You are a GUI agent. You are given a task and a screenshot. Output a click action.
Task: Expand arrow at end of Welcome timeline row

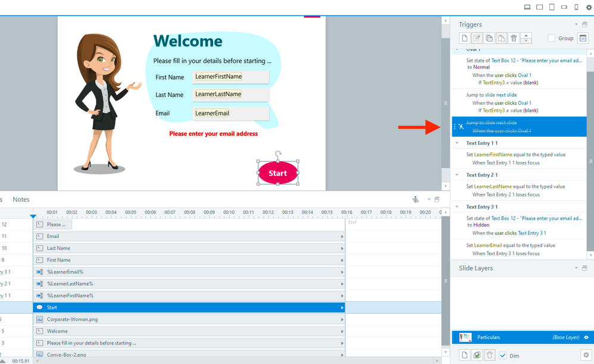[x=342, y=331]
